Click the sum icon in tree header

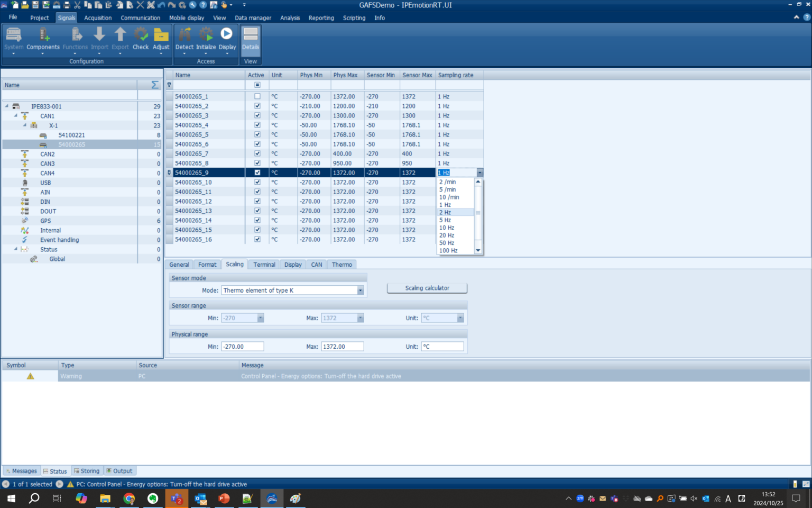[154, 85]
